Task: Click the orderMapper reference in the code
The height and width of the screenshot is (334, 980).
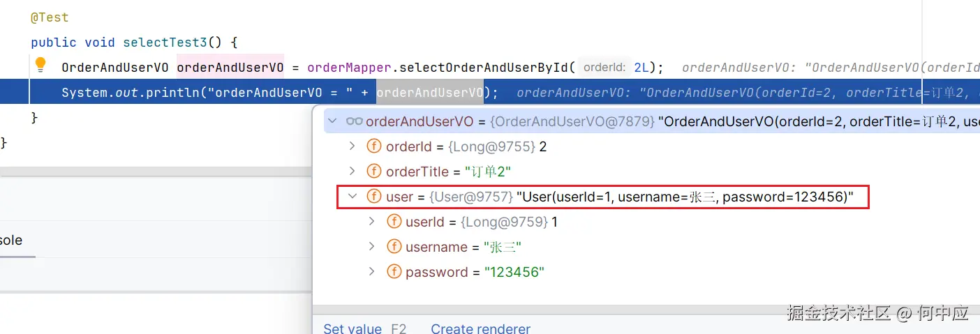Action: [x=348, y=68]
